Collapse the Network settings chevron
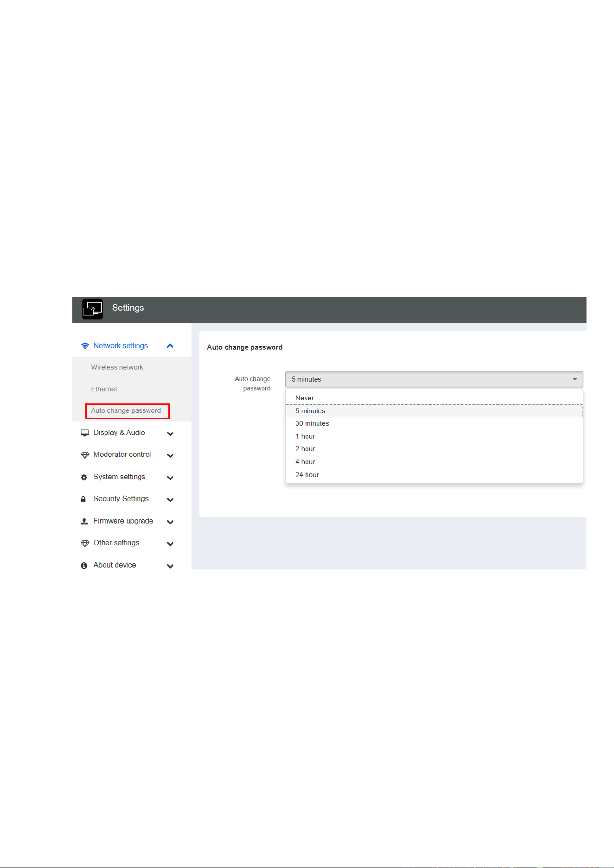Screen dimensions: 614x868 pos(170,346)
